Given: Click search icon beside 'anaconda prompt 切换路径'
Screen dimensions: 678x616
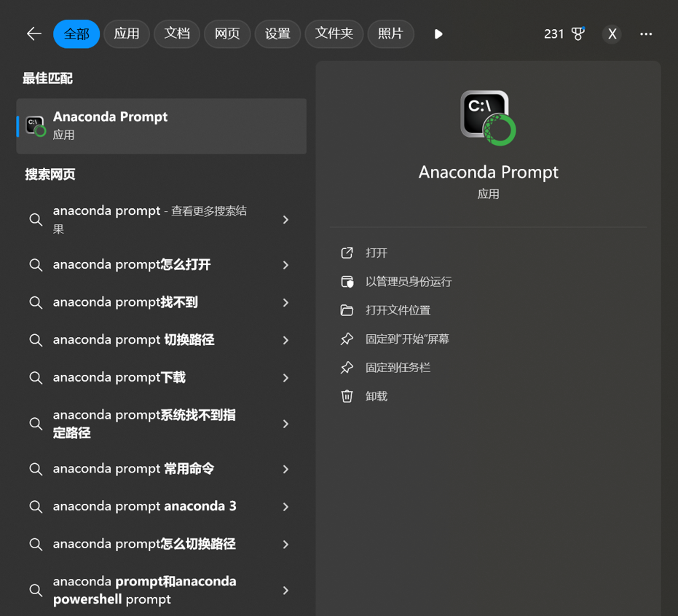Looking at the screenshot, I should click(x=36, y=340).
